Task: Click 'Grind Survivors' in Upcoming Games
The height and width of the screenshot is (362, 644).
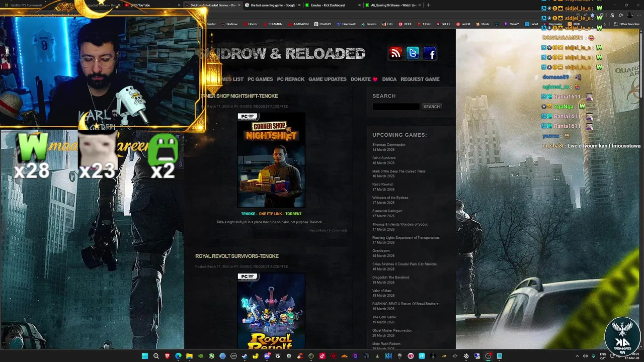Action: pyautogui.click(x=384, y=158)
